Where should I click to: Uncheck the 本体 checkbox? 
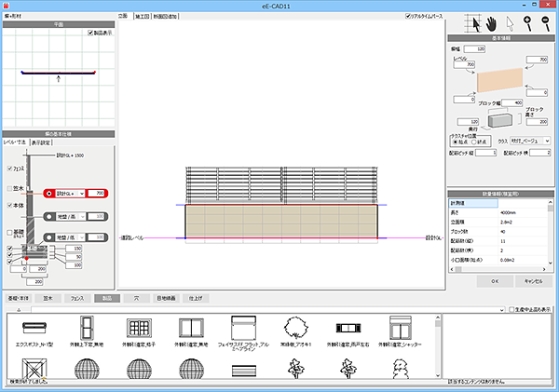click(10, 205)
